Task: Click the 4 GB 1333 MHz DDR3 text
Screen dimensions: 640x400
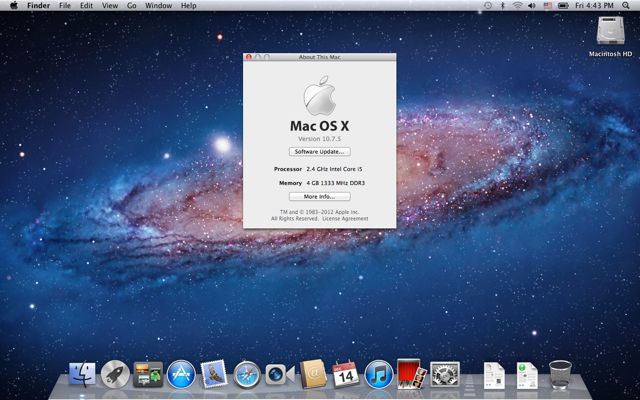Action: pyautogui.click(x=336, y=183)
